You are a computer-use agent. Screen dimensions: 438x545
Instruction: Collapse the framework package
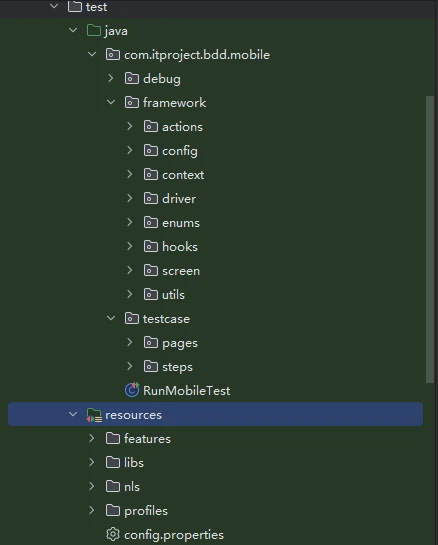[111, 102]
